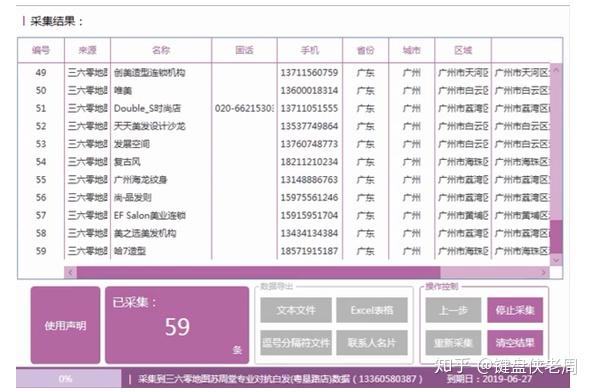Select 美之适美发机构 name cell
Image resolution: width=594 pixels, height=392 pixels.
tap(145, 233)
